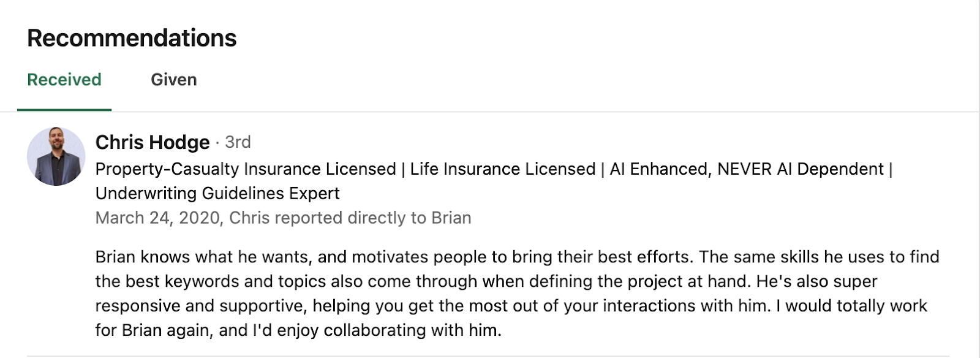The width and height of the screenshot is (980, 358).
Task: Click the divider line below the recommendation
Action: (490, 354)
